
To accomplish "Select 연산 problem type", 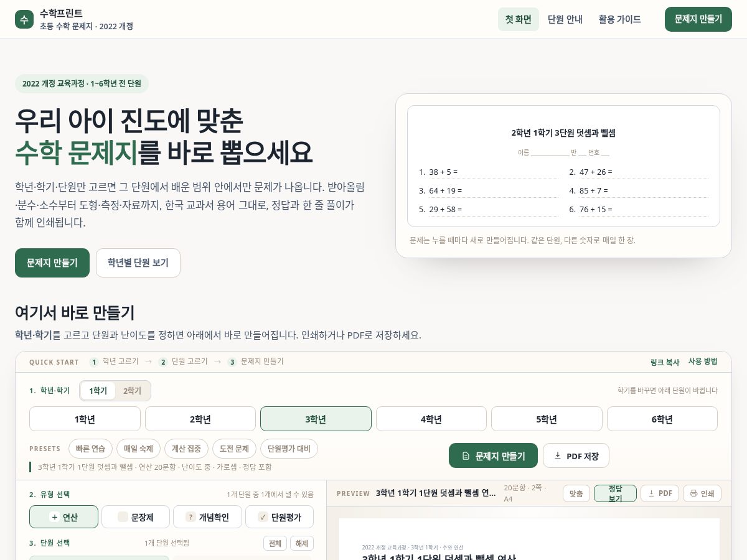I will (x=63, y=517).
